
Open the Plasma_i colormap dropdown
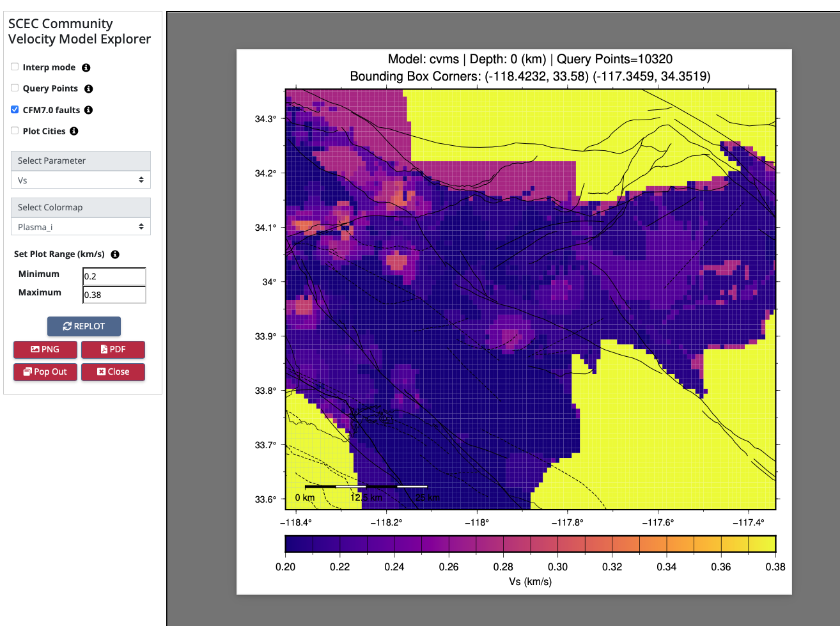point(81,227)
